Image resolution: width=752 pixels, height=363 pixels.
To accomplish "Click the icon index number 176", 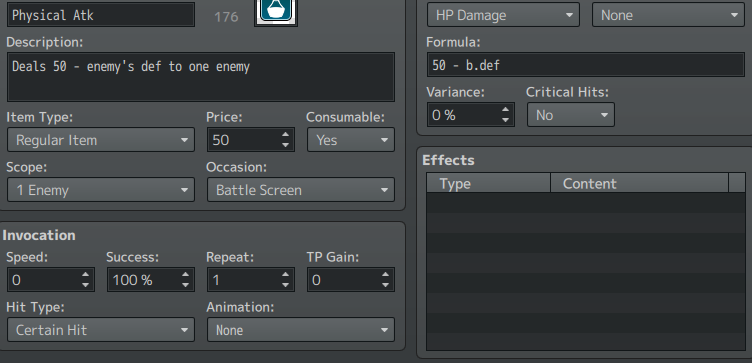I will coord(226,17).
